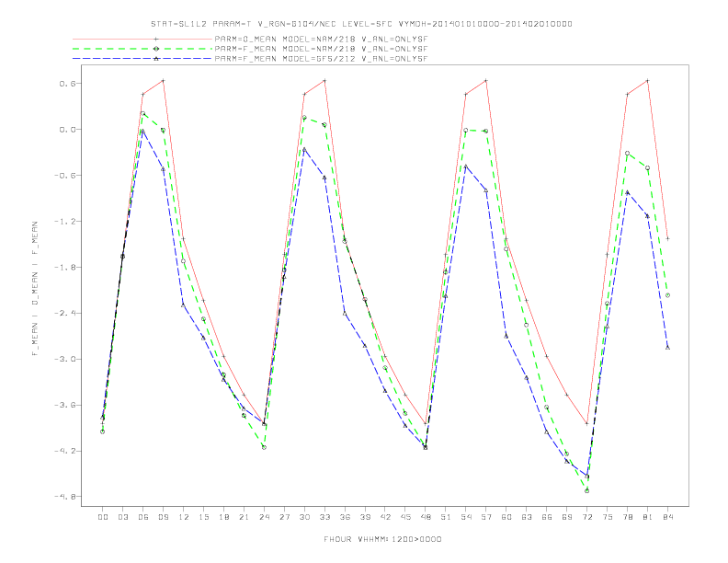Click x-axis tick label 51

point(446,517)
